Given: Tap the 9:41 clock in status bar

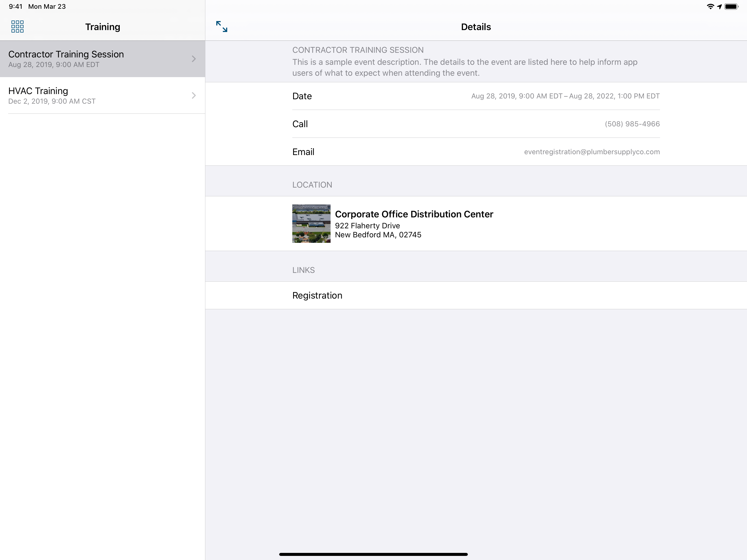Looking at the screenshot, I should click(x=16, y=6).
